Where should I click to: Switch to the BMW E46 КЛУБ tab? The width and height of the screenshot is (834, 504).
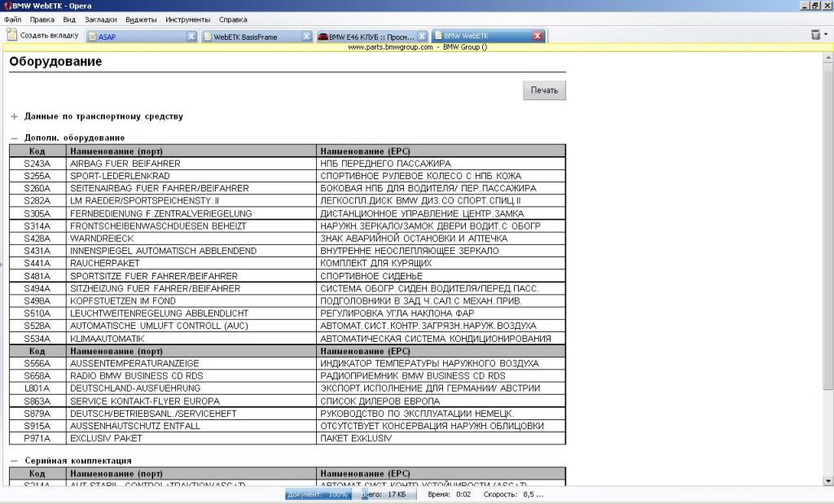(x=367, y=37)
